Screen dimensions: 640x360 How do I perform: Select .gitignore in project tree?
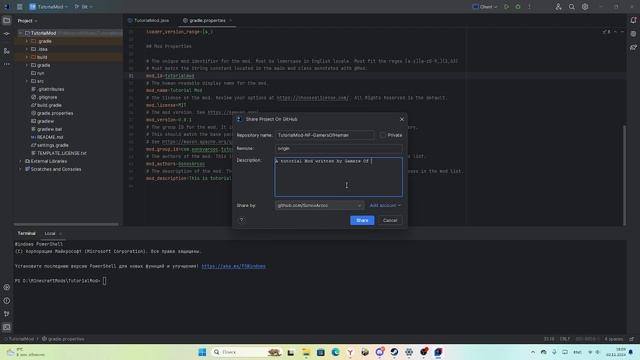(47, 97)
